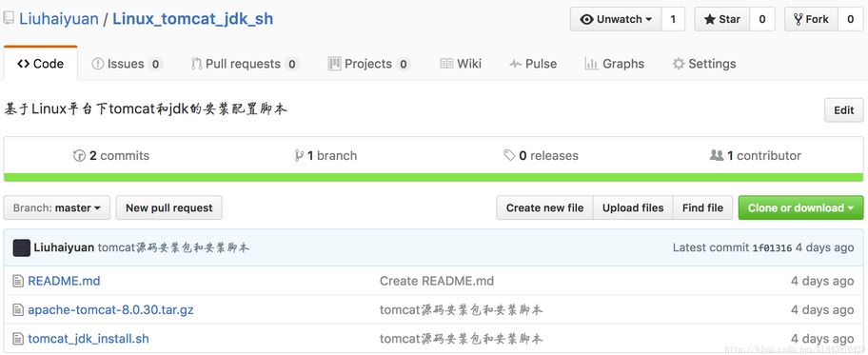Click the Graphs bar chart icon

(x=591, y=64)
